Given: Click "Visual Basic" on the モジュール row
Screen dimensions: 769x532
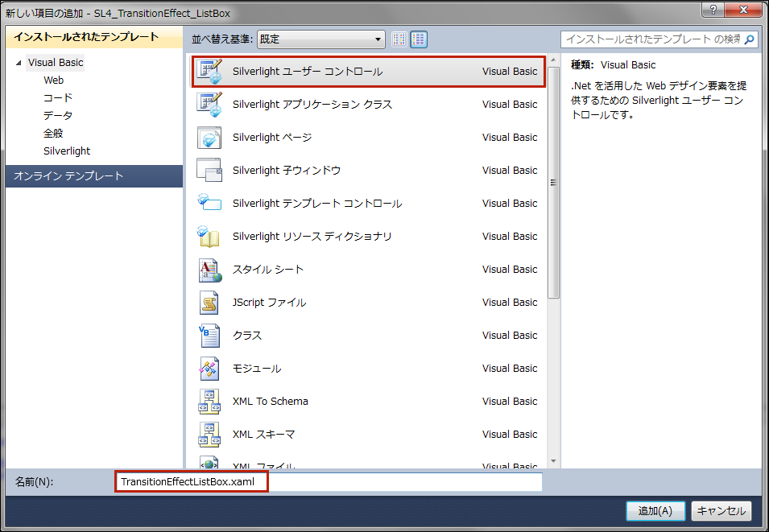Looking at the screenshot, I should (x=510, y=369).
